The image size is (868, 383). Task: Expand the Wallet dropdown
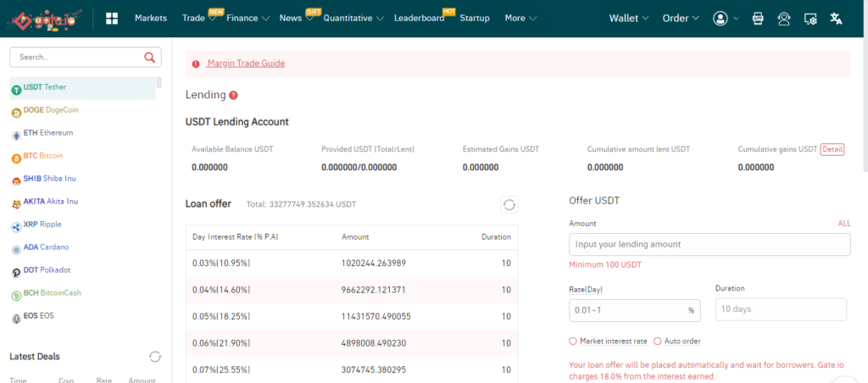[629, 19]
